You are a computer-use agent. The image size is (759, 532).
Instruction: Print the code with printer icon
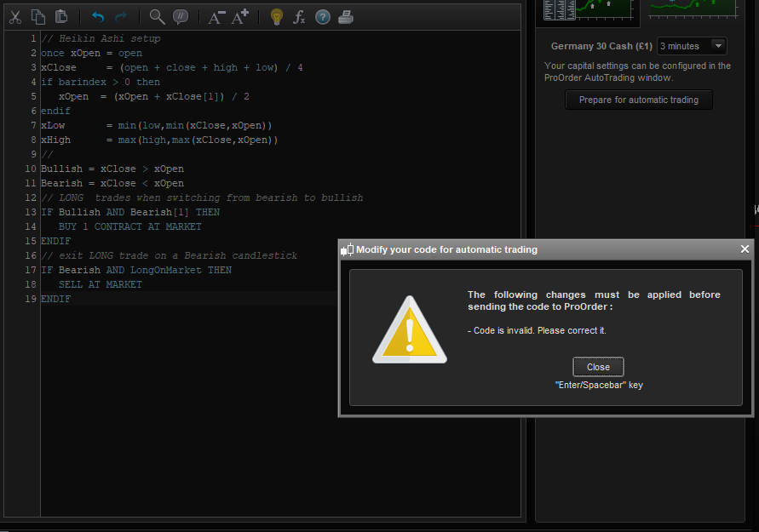click(346, 17)
